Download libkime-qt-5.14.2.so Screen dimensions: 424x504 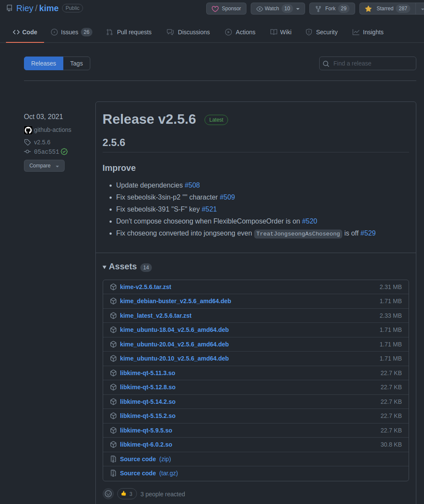[x=148, y=402]
